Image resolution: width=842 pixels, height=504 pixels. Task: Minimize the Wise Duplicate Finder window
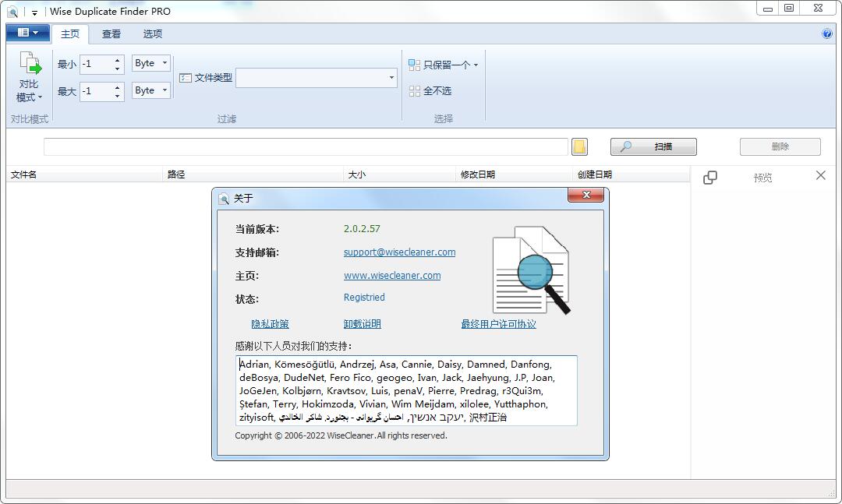(768, 8)
